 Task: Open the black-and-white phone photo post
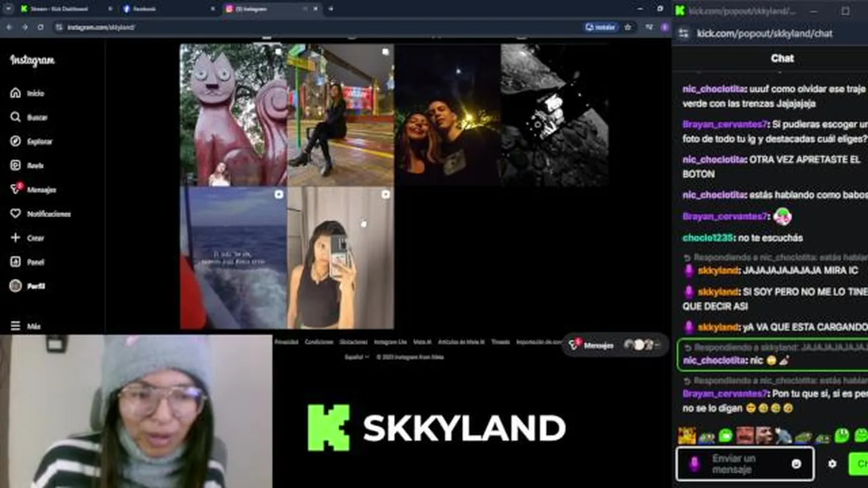point(554,115)
